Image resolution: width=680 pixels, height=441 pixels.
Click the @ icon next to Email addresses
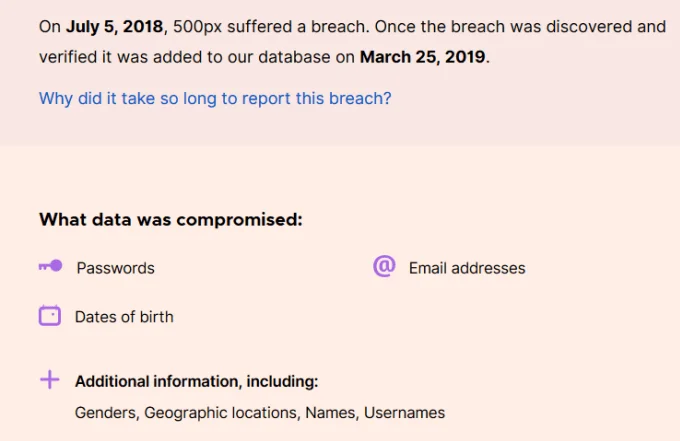[x=384, y=266]
